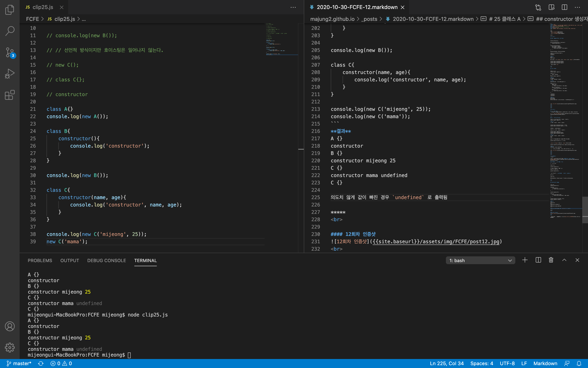Viewport: 588px width, 368px height.
Task: Click Ln 225, Col 34 cursor position
Action: click(447, 363)
